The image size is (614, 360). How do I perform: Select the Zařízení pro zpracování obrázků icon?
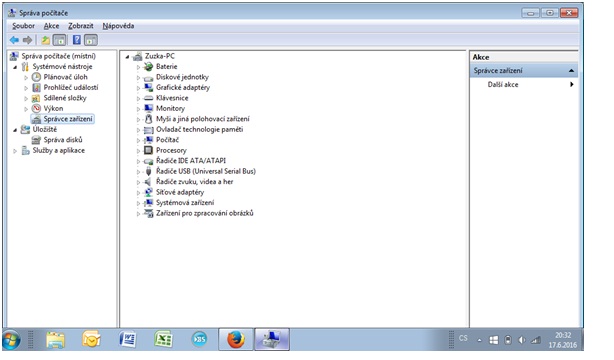pyautogui.click(x=148, y=213)
